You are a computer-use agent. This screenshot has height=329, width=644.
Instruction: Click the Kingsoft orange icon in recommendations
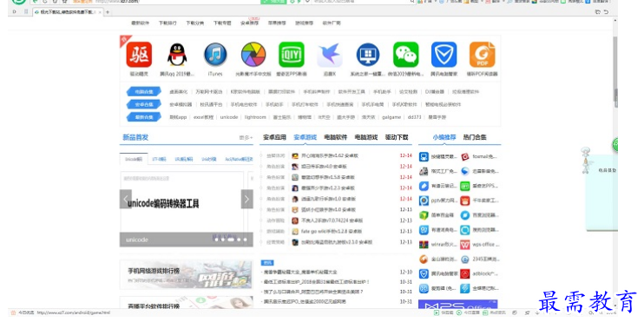click(424, 260)
